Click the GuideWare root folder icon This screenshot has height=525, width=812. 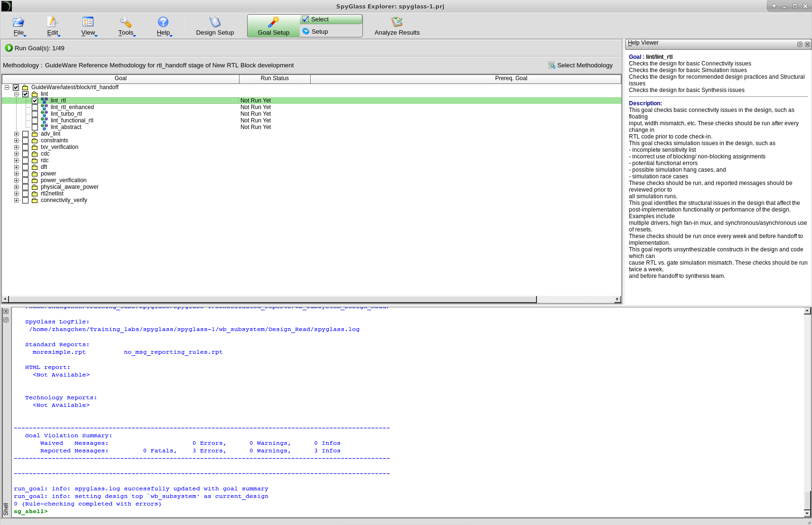tap(25, 87)
